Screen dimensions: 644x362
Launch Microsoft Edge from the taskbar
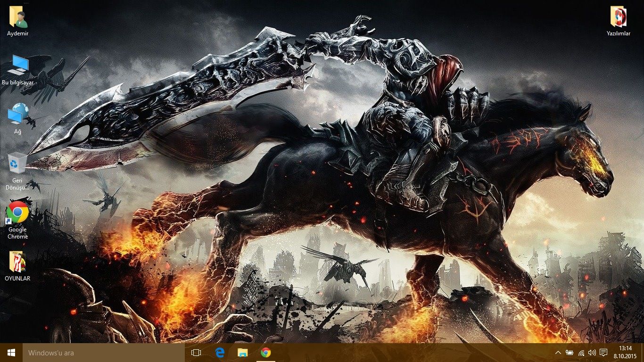click(220, 353)
